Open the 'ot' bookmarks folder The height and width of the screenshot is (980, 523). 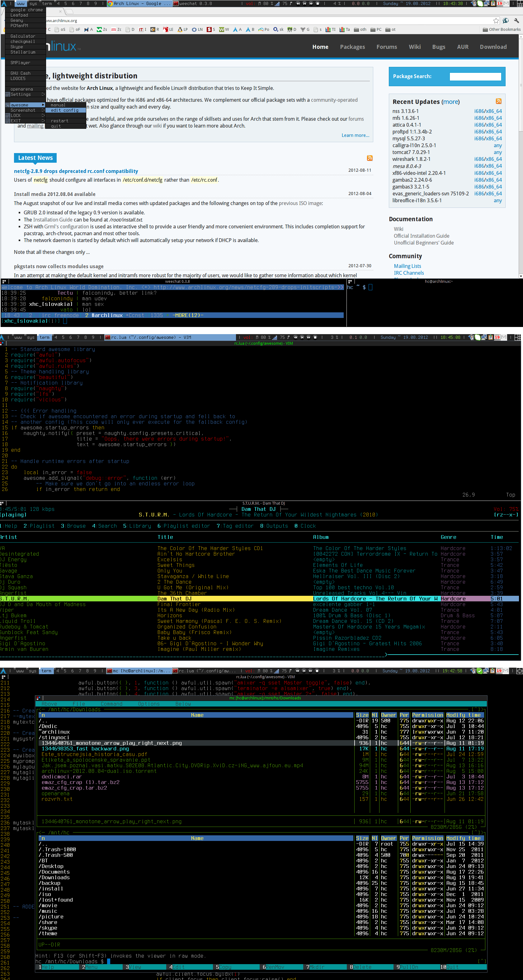point(390,29)
